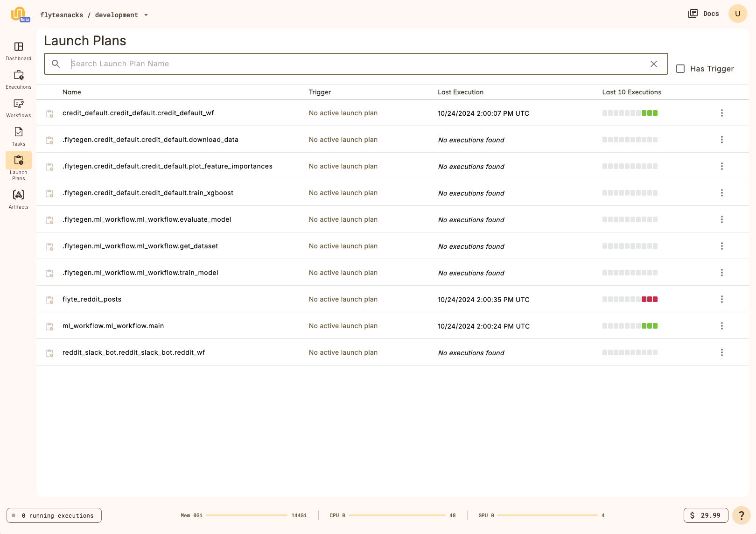Click the red execution bars for flyte_reddit_posts
This screenshot has width=756, height=534.
point(649,299)
